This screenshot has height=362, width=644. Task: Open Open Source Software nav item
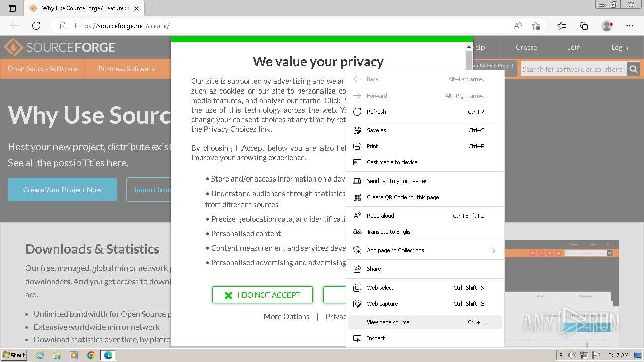[x=42, y=69]
